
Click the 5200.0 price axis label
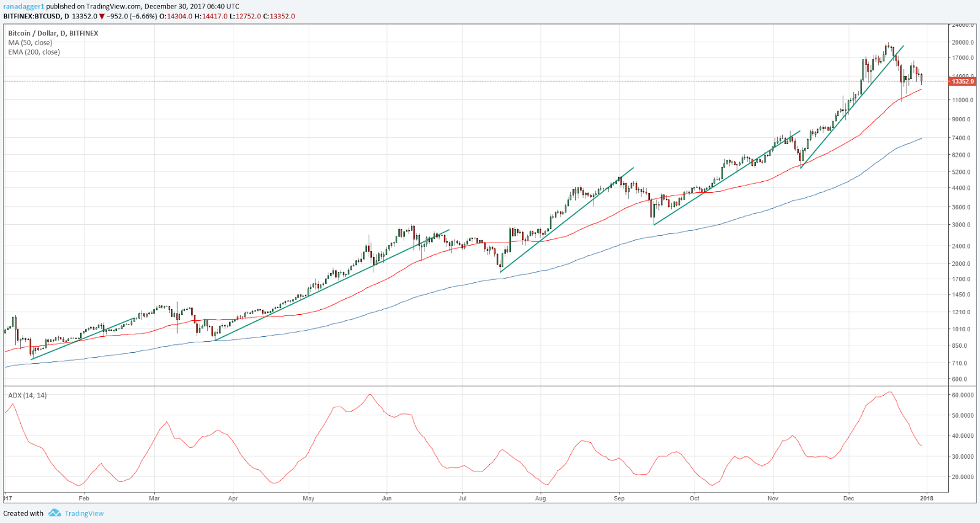[962, 172]
